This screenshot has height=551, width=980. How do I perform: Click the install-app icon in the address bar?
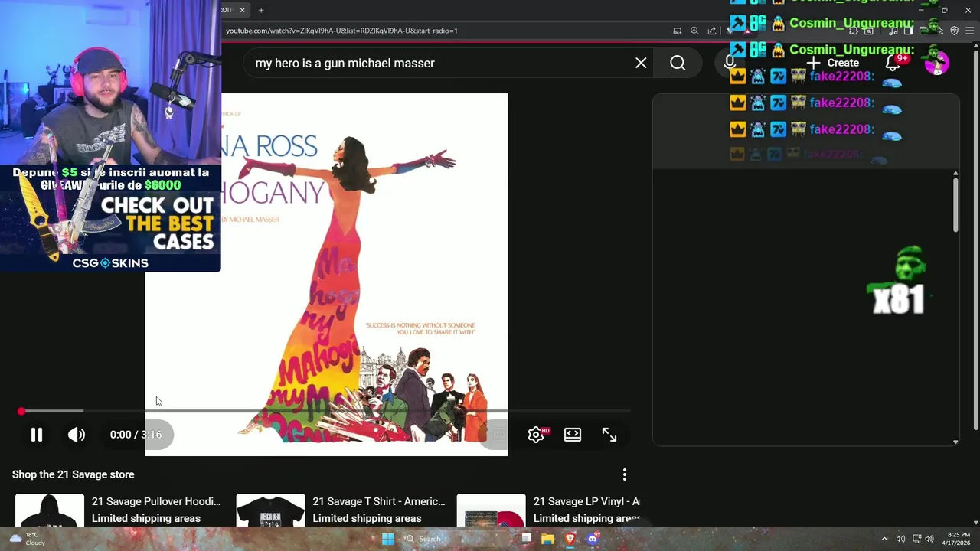678,31
